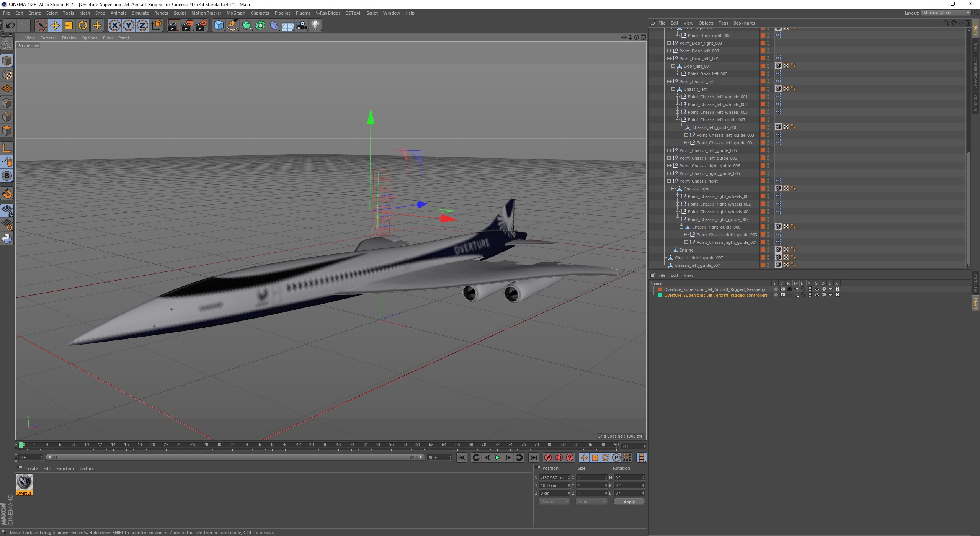Toggle Autokeying button
Viewport: 980px width, 536px height.
pyautogui.click(x=559, y=458)
